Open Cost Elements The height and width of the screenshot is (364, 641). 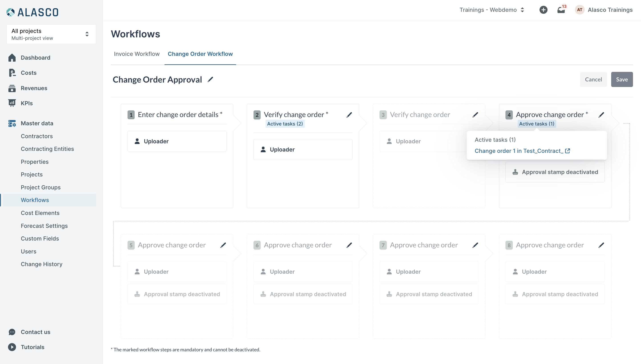(40, 213)
